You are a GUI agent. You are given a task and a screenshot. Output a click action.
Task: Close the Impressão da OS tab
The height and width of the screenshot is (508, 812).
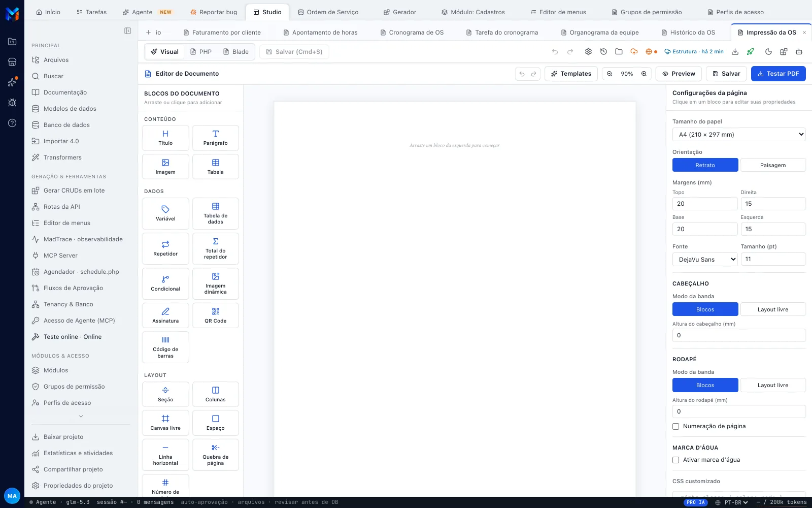click(x=804, y=33)
